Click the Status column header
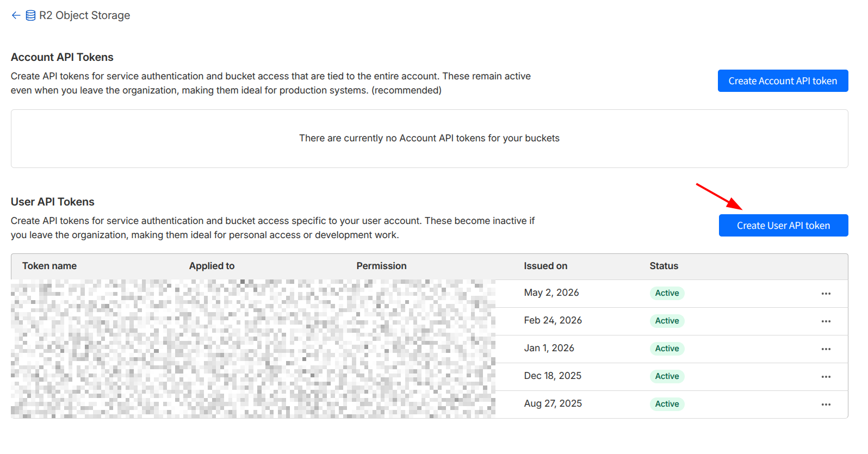The width and height of the screenshot is (868, 454). tap(664, 266)
